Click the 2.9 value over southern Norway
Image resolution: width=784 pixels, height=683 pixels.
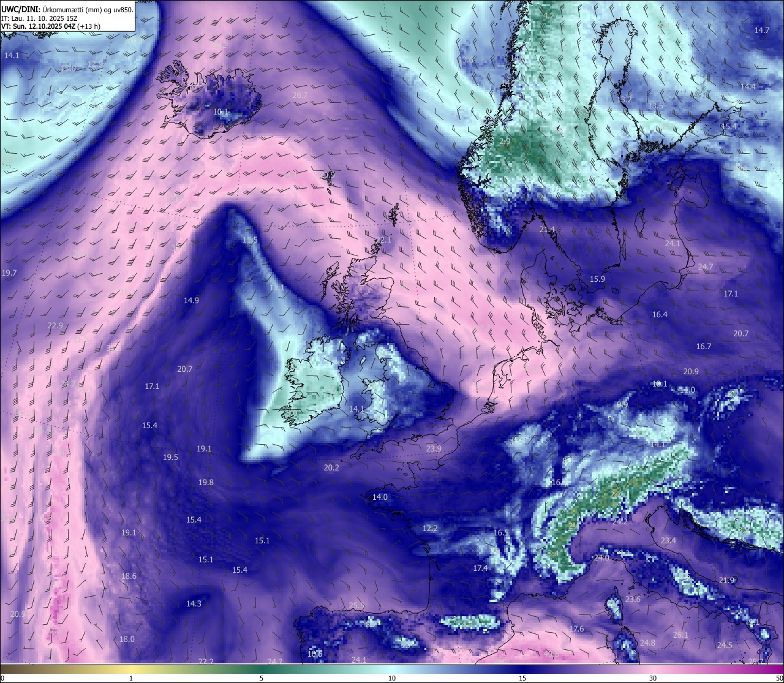point(505,142)
